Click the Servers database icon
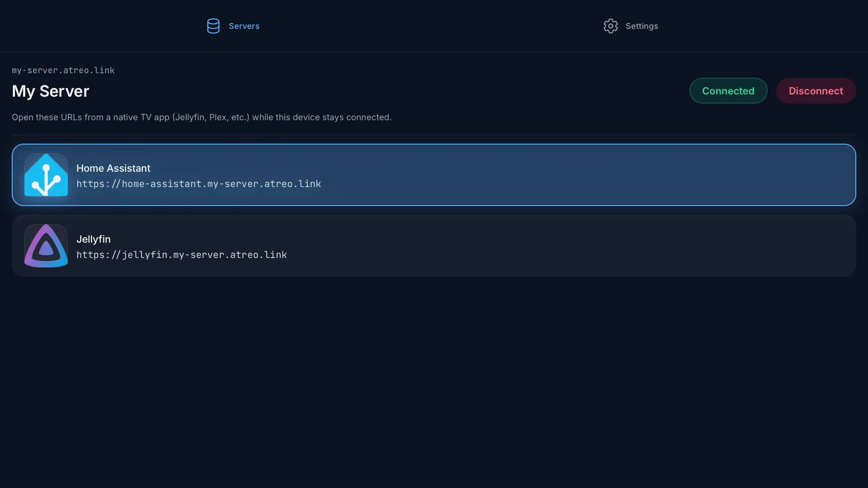The width and height of the screenshot is (868, 488). [x=213, y=26]
